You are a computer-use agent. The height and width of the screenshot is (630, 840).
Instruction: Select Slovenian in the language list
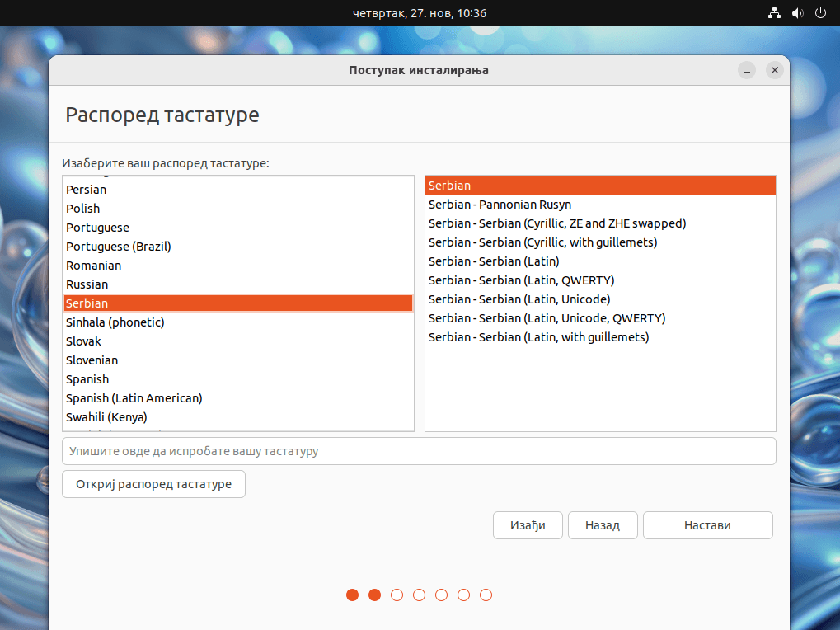click(x=238, y=360)
